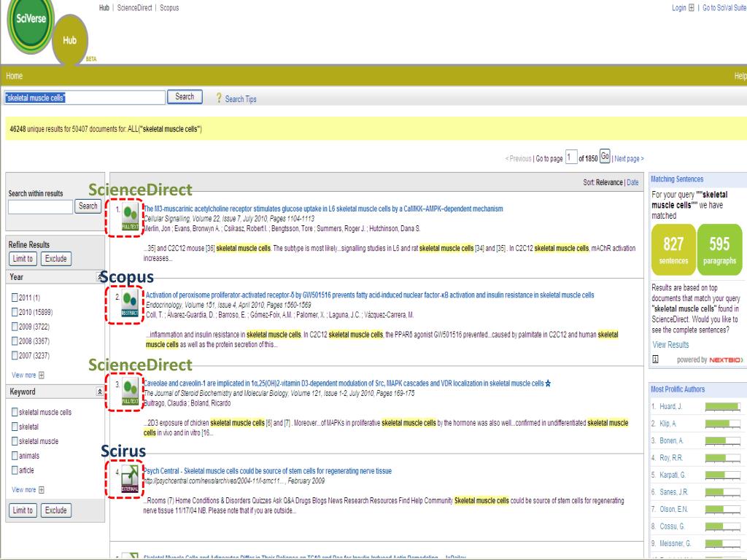
Task: Collapse the Keyword filter section
Action: (x=99, y=392)
